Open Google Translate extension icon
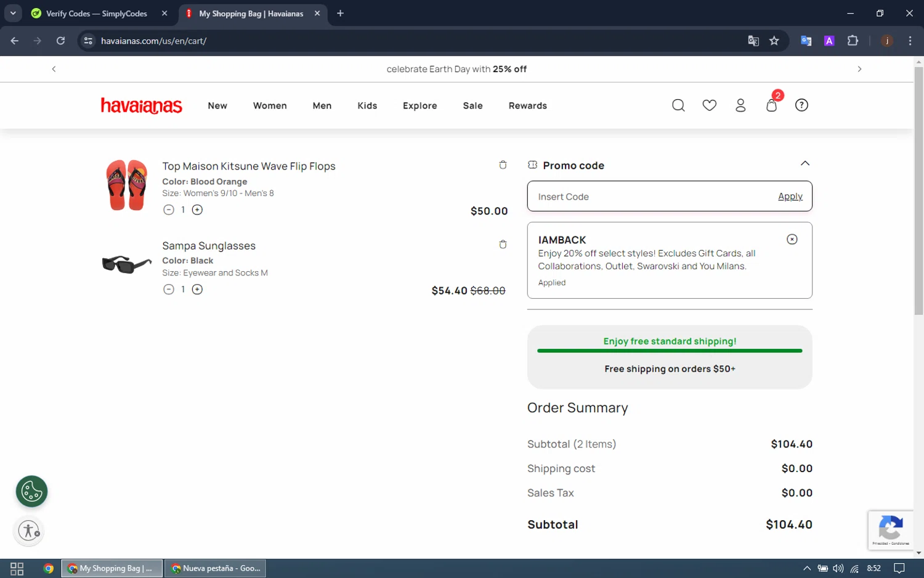Viewport: 924px width, 578px height. 806,41
